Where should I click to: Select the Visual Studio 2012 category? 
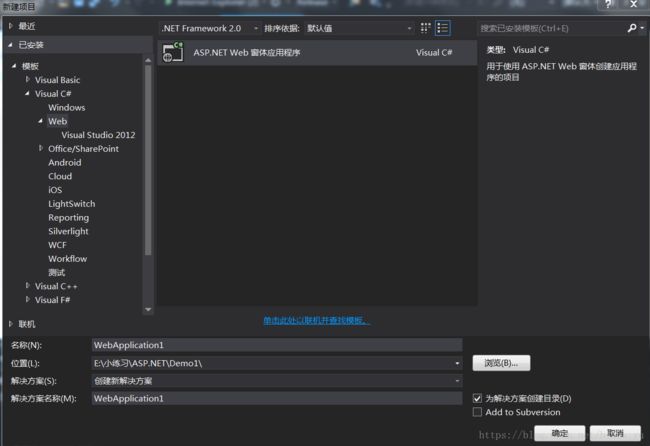(x=98, y=135)
